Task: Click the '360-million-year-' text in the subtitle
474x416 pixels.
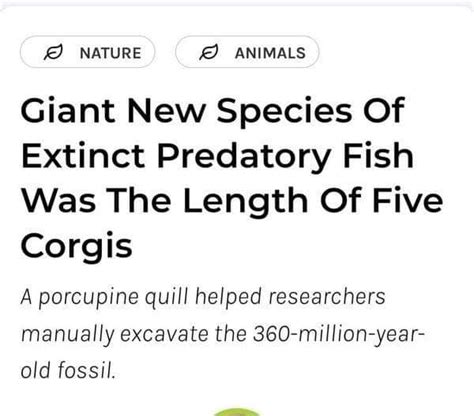Action: tap(338, 334)
